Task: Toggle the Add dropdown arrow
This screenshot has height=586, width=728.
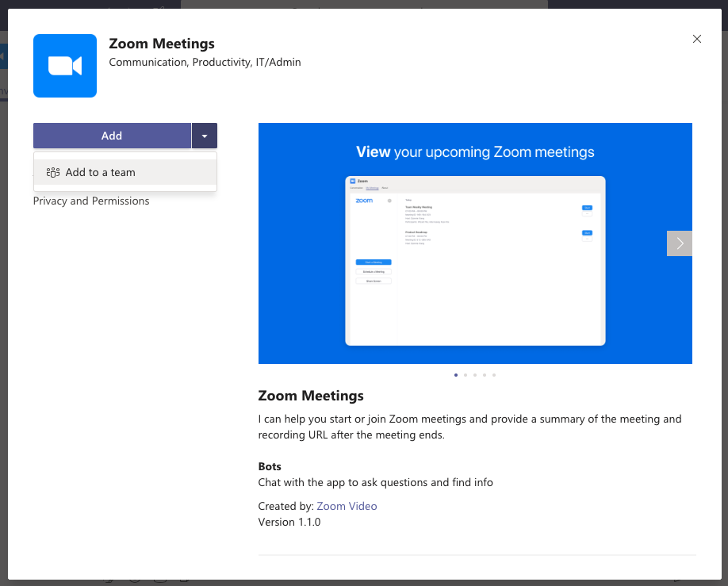Action: [x=205, y=136]
